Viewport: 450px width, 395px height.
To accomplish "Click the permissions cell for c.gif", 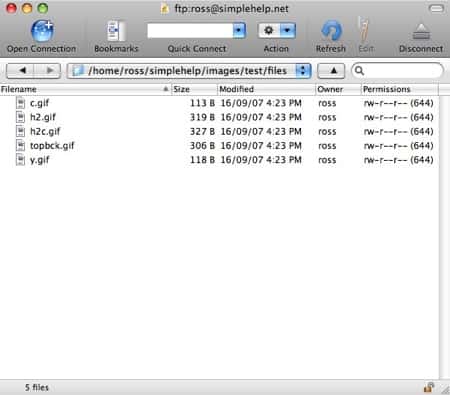I will (399, 103).
